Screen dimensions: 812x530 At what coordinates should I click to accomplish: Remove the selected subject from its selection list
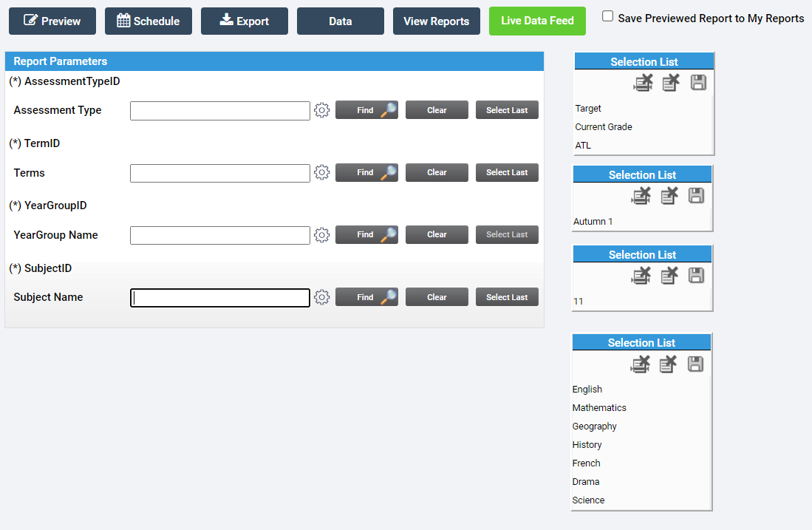point(668,364)
